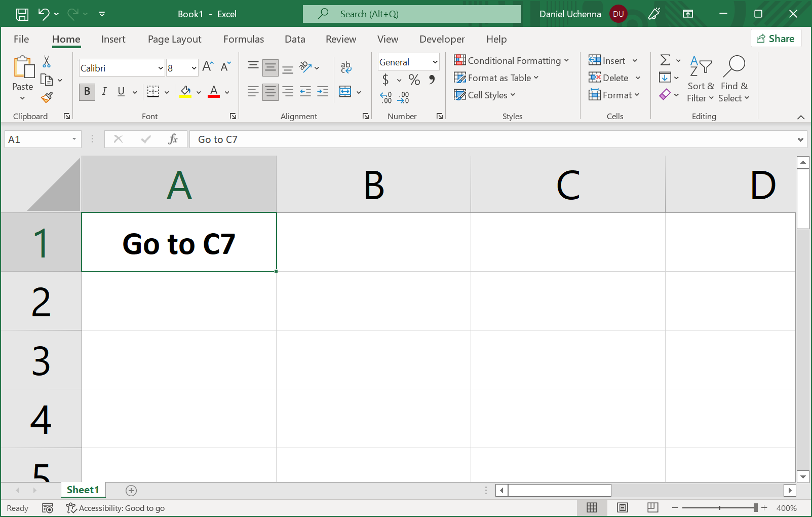This screenshot has width=812, height=517.
Task: Apply the yellow Fill Color swatch
Action: (185, 92)
